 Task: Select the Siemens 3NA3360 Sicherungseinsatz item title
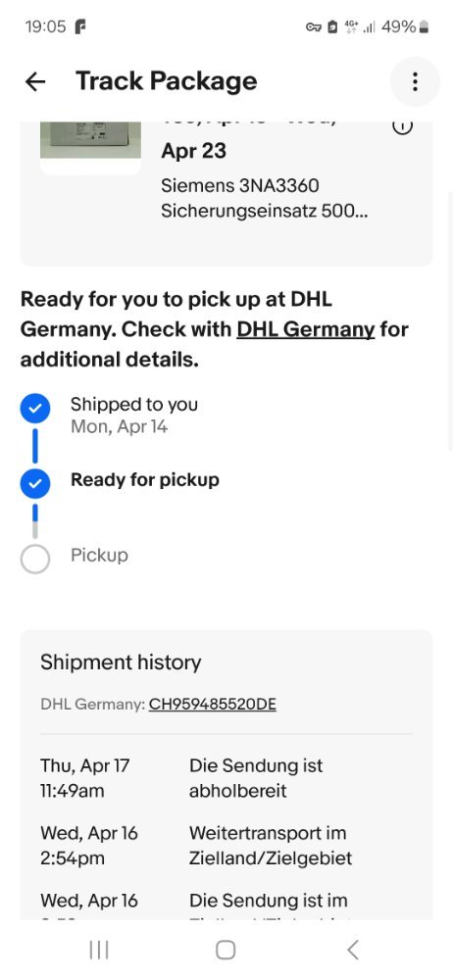coord(264,198)
